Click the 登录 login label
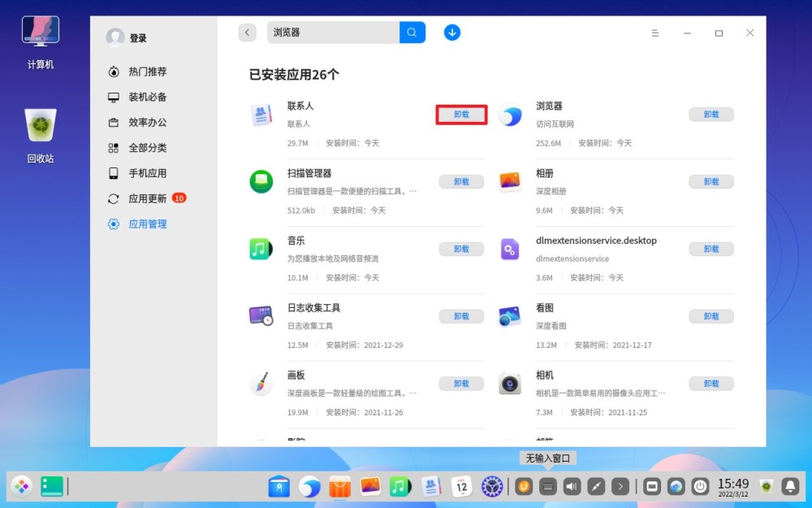This screenshot has height=508, width=812. (x=138, y=38)
